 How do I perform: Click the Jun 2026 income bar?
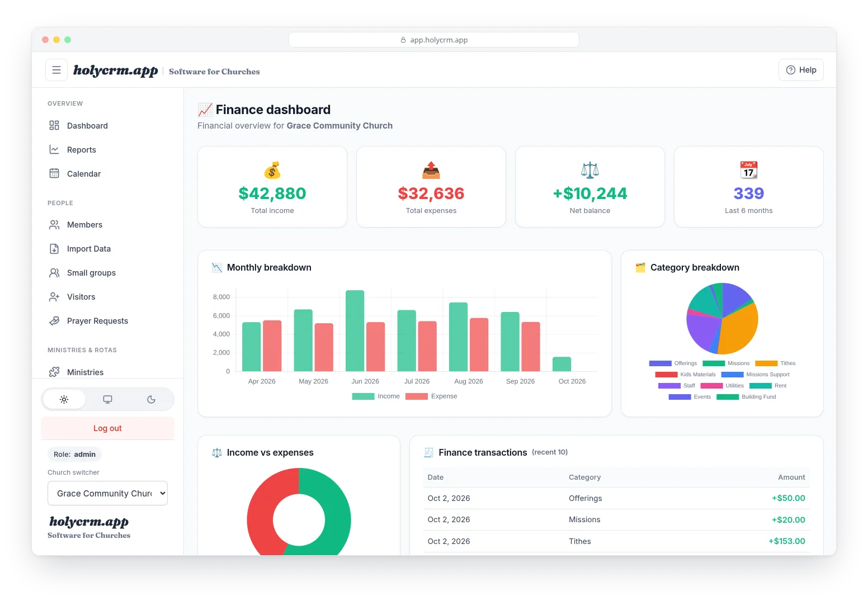coord(355,330)
